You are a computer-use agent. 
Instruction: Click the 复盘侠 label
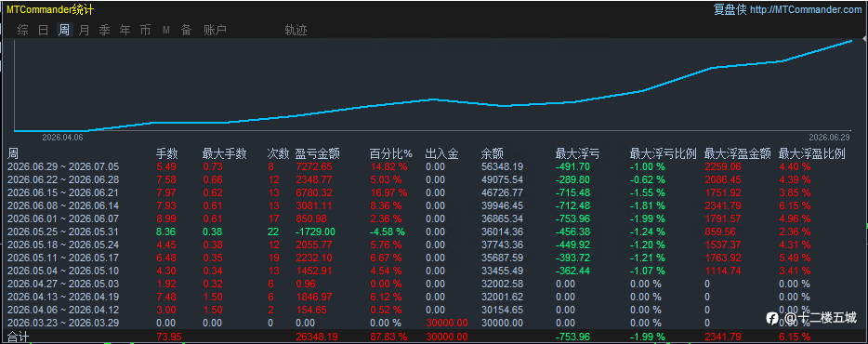(x=730, y=10)
